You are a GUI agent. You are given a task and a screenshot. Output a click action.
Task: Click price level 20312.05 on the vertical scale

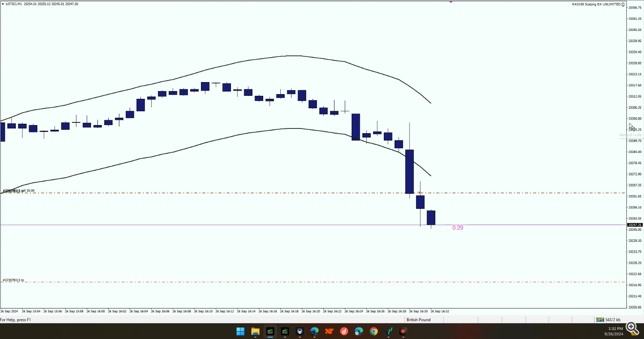635,96
